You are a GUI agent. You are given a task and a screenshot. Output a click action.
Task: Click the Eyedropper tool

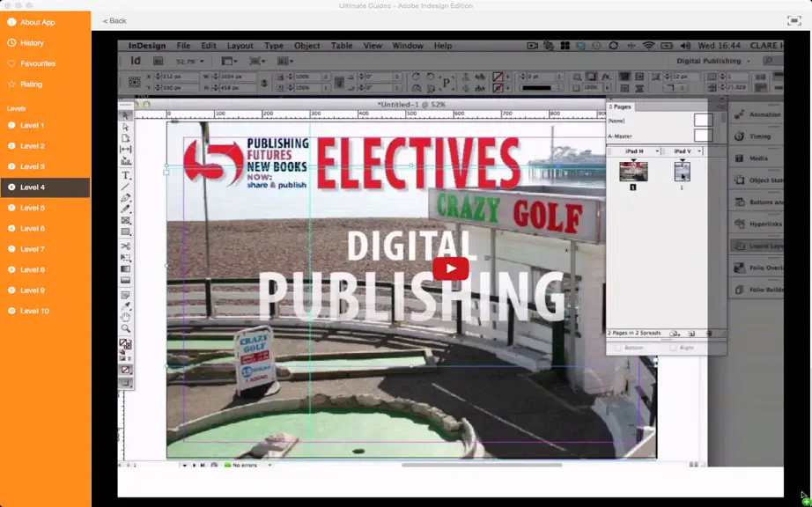click(x=126, y=306)
